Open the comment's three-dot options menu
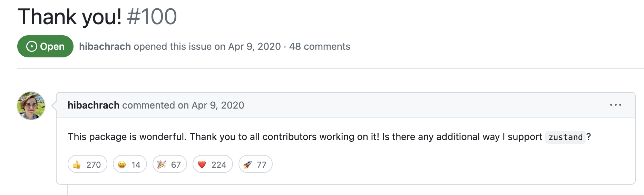This screenshot has width=644, height=195. tap(615, 105)
